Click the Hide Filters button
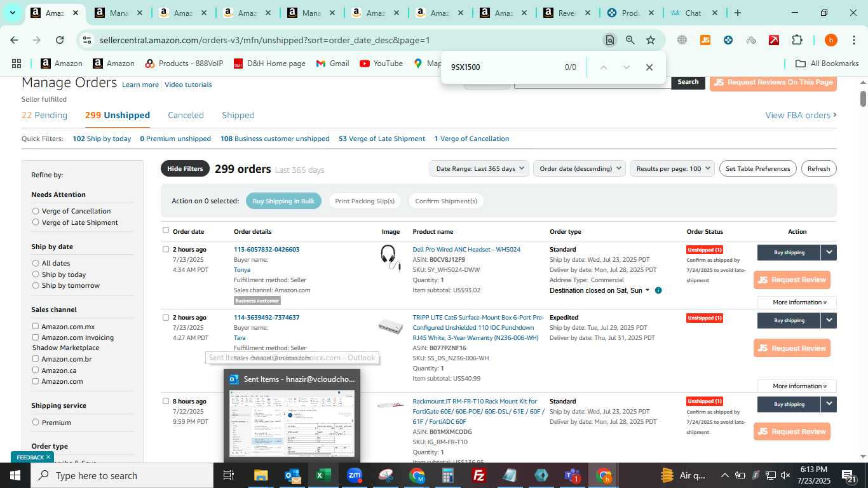Viewport: 868px width, 488px height. (x=185, y=168)
